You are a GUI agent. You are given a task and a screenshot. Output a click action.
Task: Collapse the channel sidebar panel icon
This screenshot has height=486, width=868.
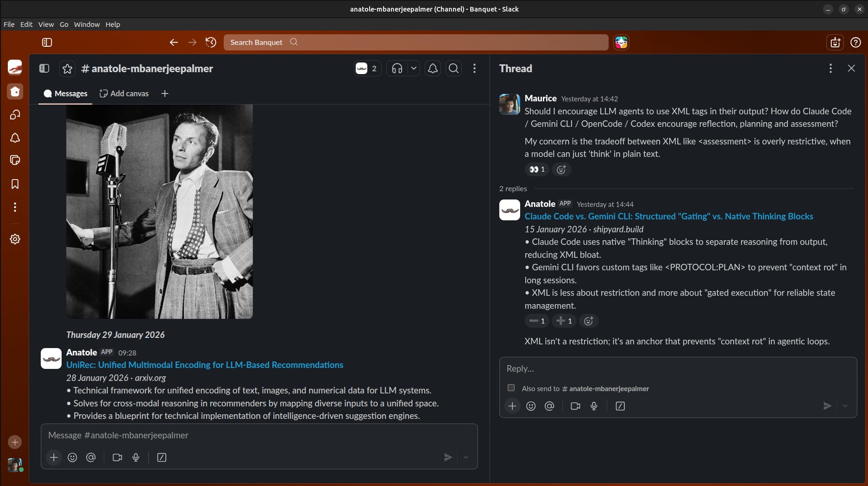(44, 69)
